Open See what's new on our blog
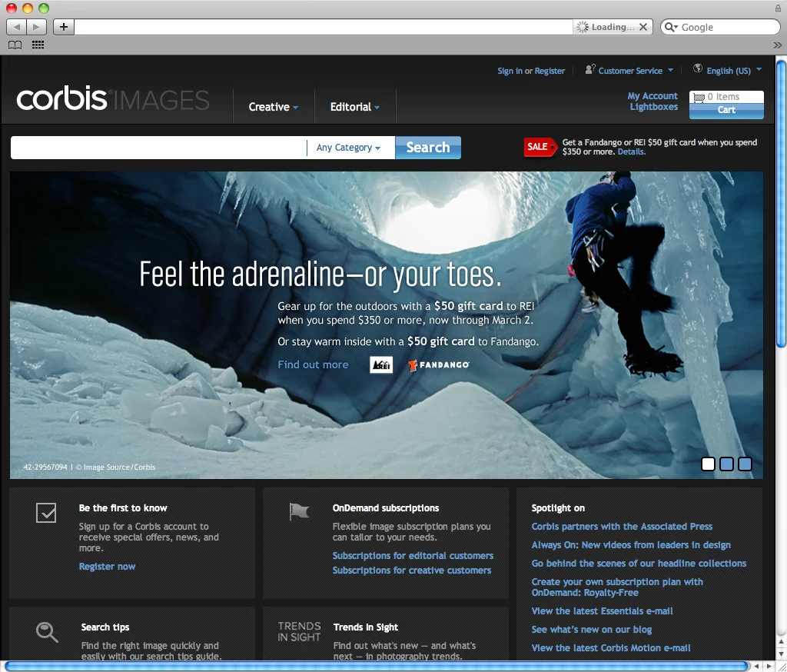Screen dimensions: 787x672 coord(591,629)
